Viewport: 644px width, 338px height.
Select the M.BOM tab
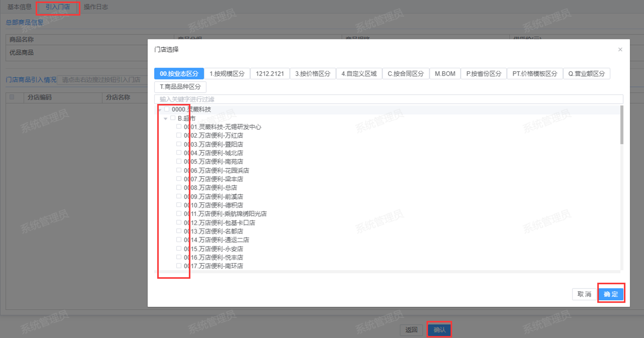point(445,73)
